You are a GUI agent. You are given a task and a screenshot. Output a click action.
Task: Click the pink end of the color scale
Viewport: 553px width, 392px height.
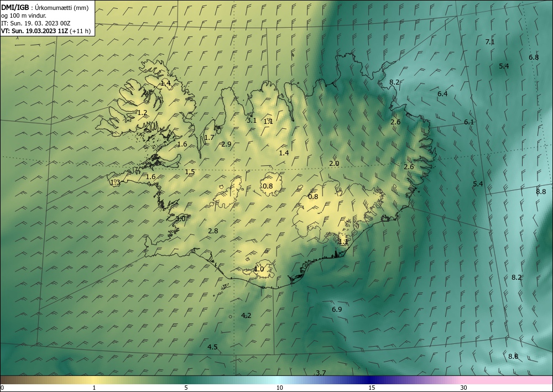(508, 380)
